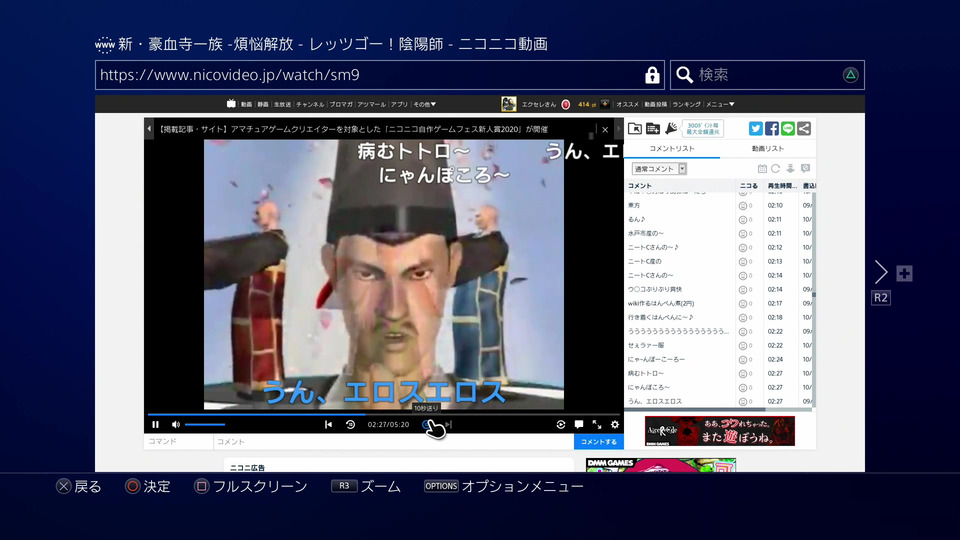Skip to next video icon
960x540 pixels.
pos(449,424)
